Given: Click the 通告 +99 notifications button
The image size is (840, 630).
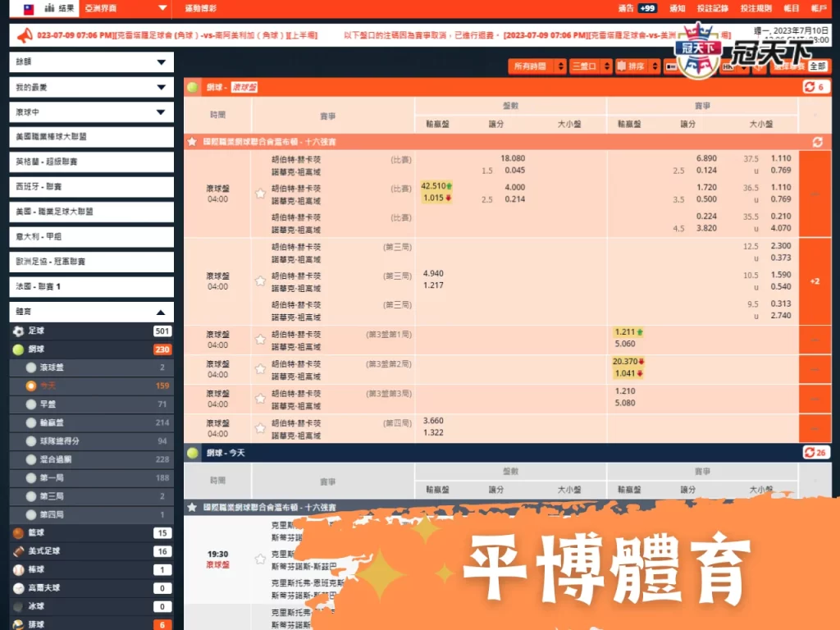Looking at the screenshot, I should pos(638,9).
